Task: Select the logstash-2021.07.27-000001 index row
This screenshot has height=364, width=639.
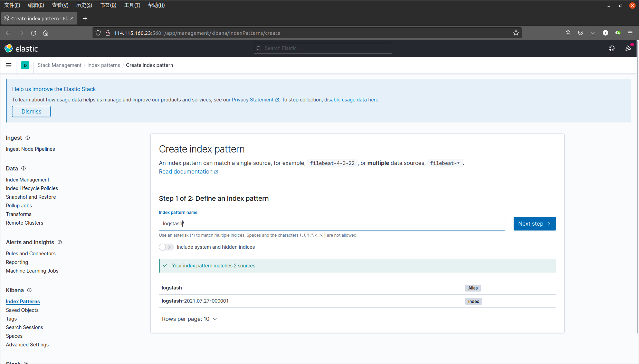Action: 357,301
